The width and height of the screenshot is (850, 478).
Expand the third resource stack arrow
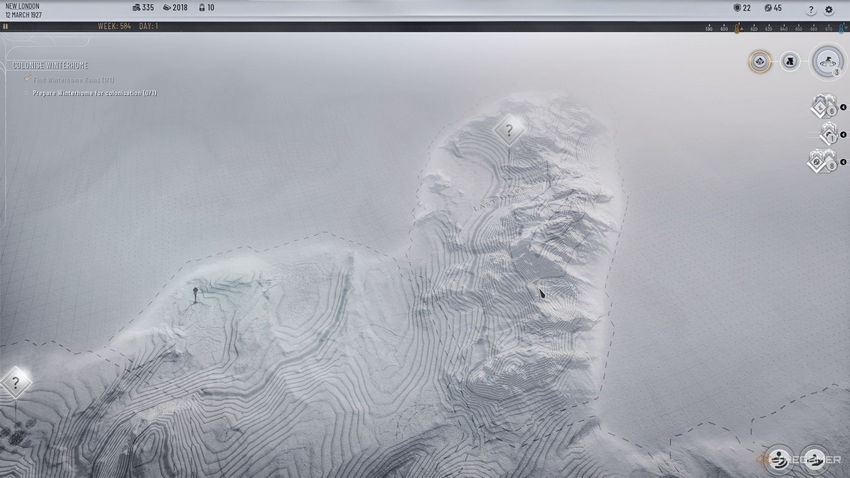tap(843, 162)
